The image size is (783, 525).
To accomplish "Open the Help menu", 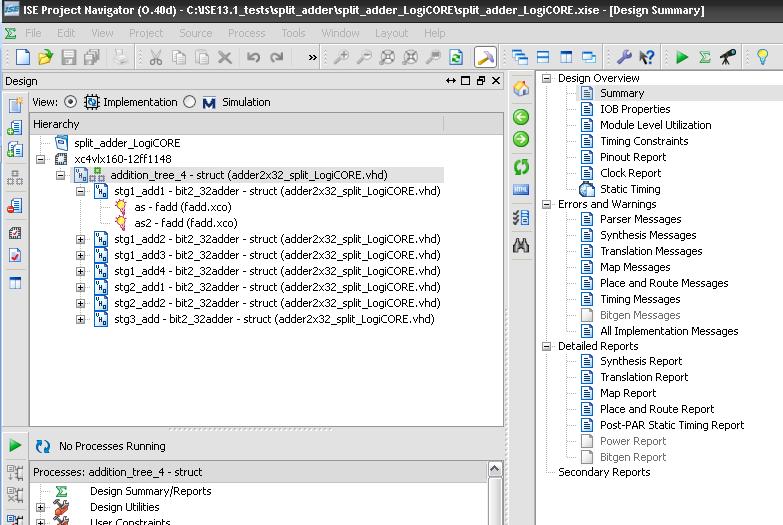I will click(x=434, y=33).
